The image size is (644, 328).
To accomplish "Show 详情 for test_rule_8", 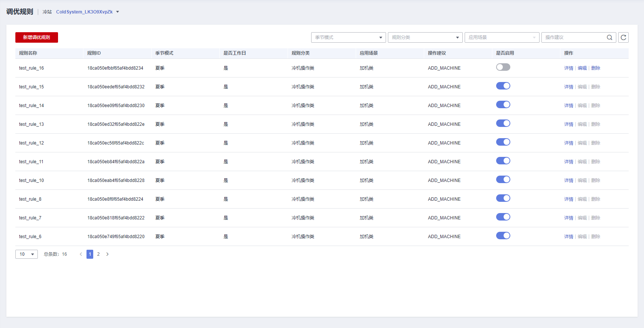I will 569,199.
